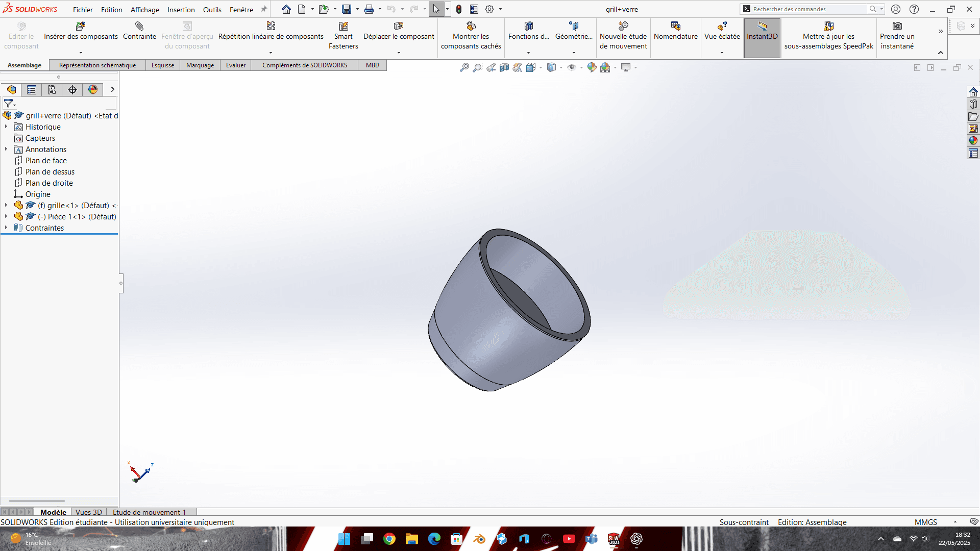The width and height of the screenshot is (980, 551).
Task: Open the Outils menu
Action: coord(212,10)
